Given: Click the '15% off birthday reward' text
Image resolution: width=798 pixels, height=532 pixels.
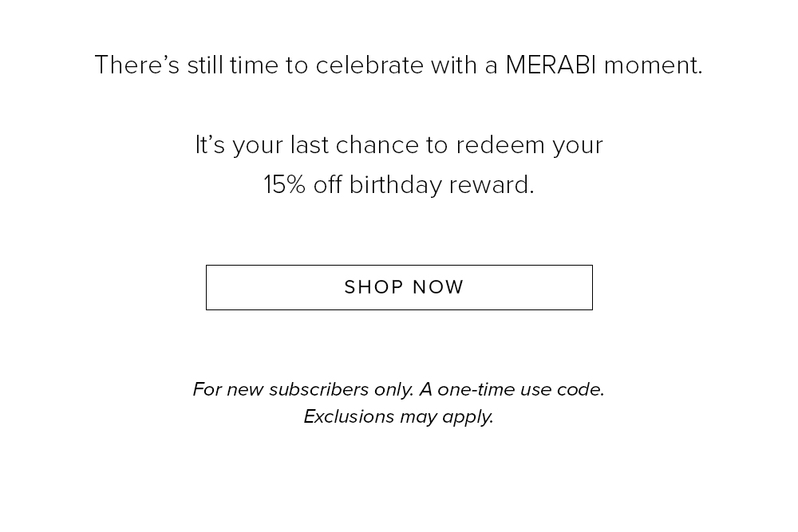Looking at the screenshot, I should tap(399, 184).
